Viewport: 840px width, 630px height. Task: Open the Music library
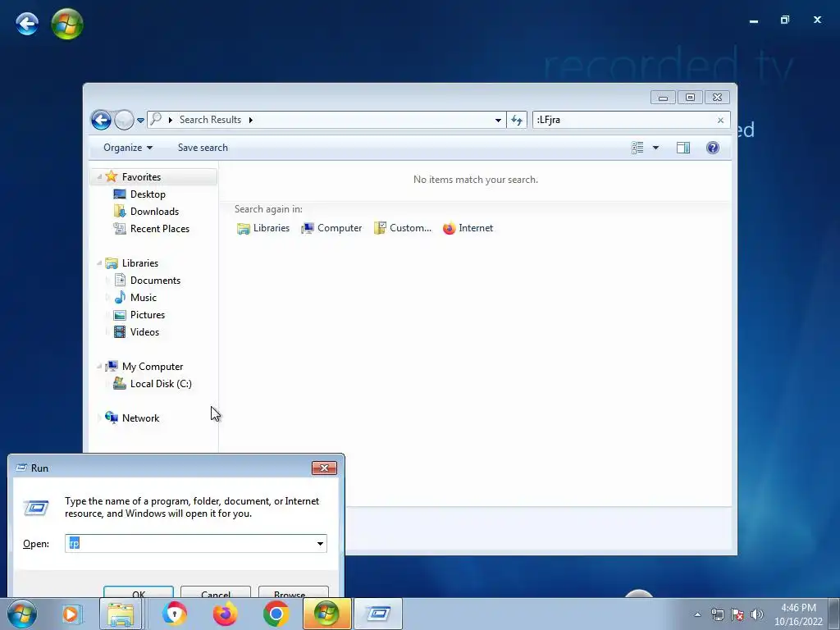[x=143, y=297]
